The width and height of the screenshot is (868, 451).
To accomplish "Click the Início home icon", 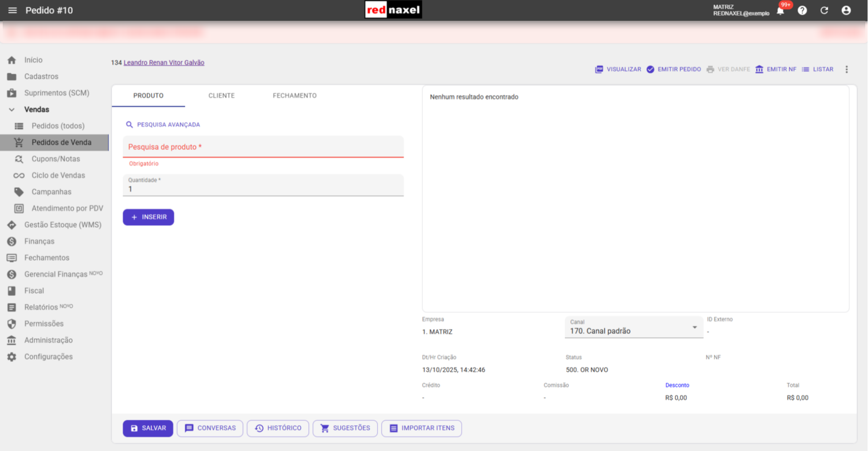I will 12,60.
